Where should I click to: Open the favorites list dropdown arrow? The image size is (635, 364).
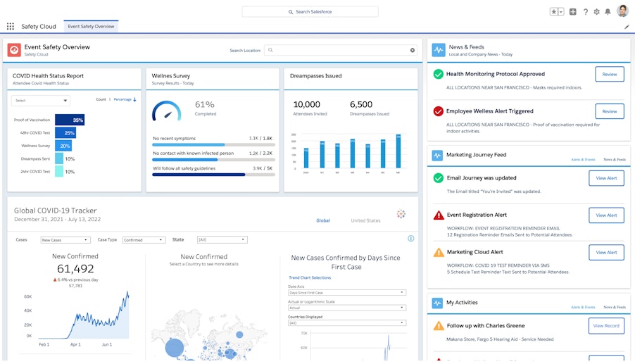tap(561, 12)
